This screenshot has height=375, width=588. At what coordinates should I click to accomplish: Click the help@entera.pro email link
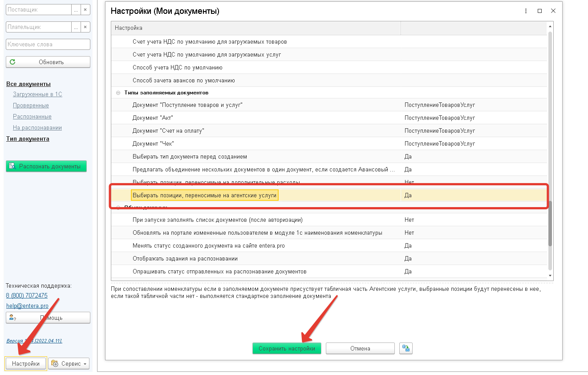pos(27,306)
